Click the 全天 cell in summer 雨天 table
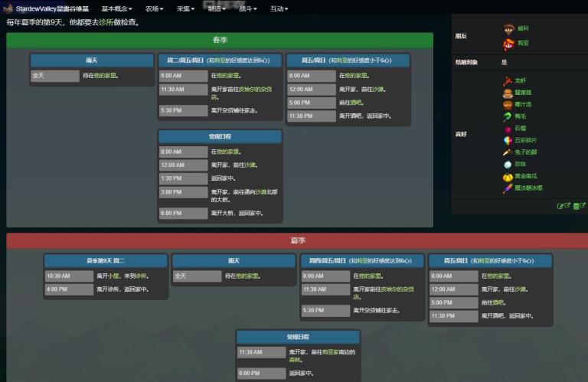The height and width of the screenshot is (382, 588). pos(198,276)
